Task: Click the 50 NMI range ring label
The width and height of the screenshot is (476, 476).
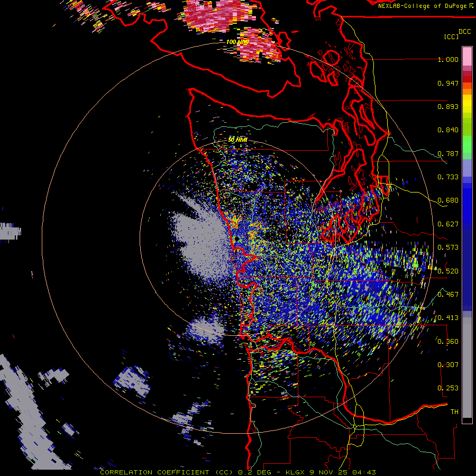Action: 237,140
